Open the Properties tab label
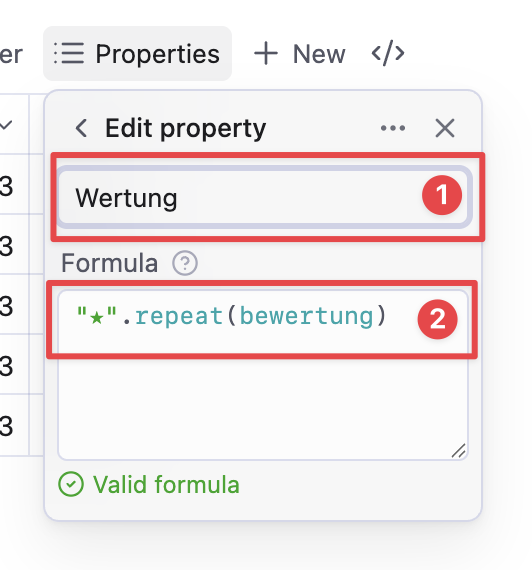This screenshot has width=532, height=570. coord(157,54)
